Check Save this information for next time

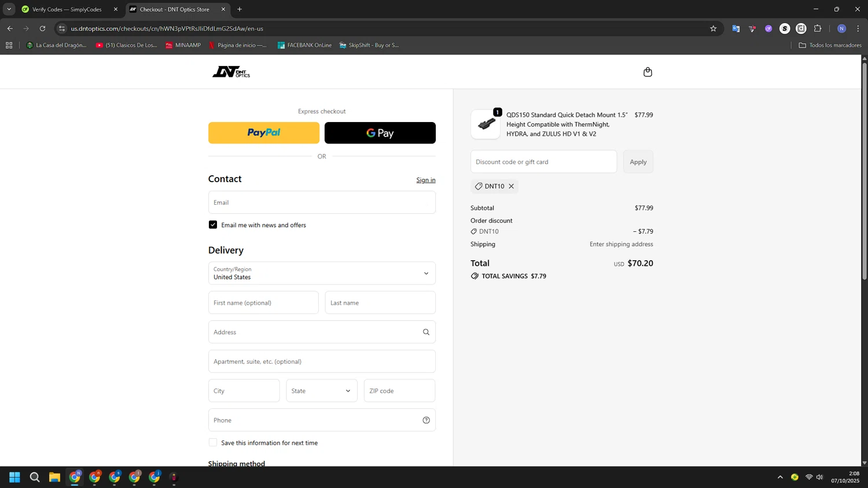coord(213,442)
